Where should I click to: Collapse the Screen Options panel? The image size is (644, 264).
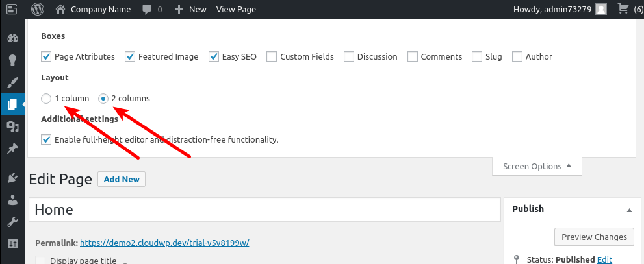pos(537,166)
